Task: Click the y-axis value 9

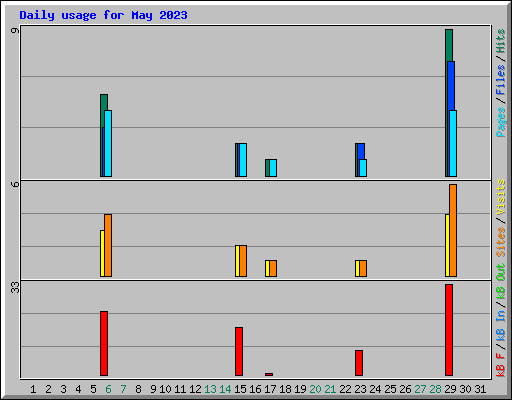Action: (x=15, y=30)
